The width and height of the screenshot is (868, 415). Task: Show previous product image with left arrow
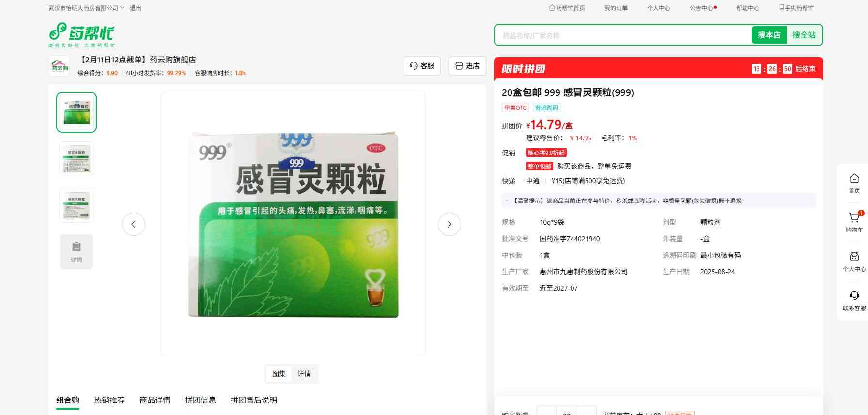point(134,224)
